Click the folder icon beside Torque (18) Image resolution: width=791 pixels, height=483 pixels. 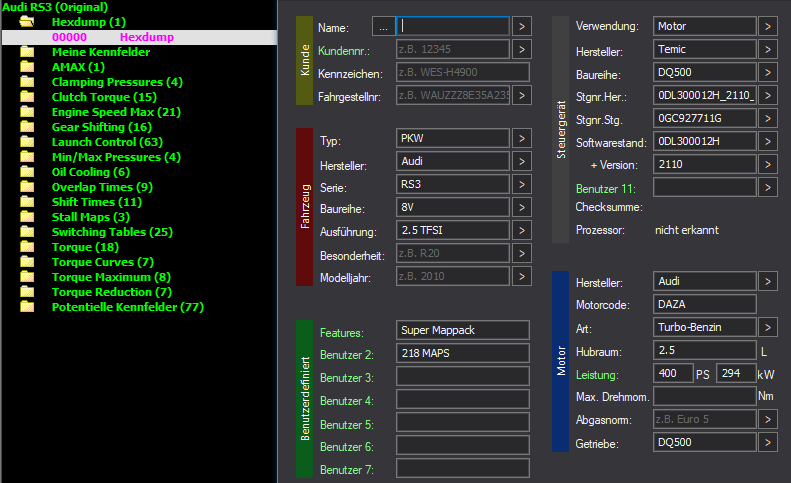click(27, 247)
